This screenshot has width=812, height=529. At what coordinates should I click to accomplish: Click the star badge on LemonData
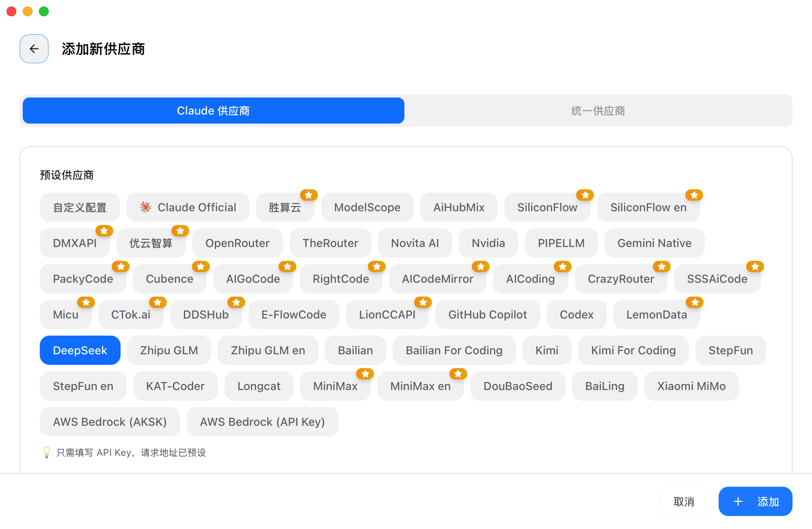point(695,302)
